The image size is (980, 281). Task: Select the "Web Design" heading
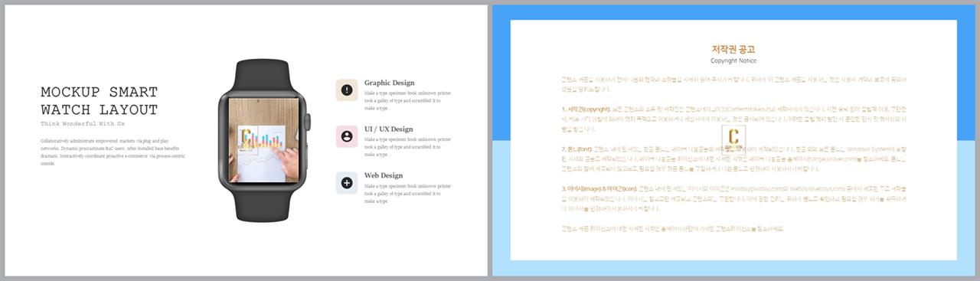(x=383, y=175)
